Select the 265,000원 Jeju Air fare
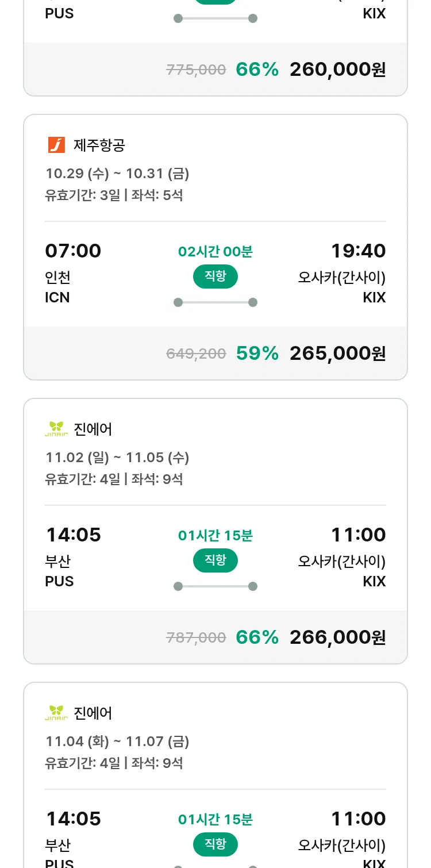Image resolution: width=431 pixels, height=868 pixels. point(337,354)
